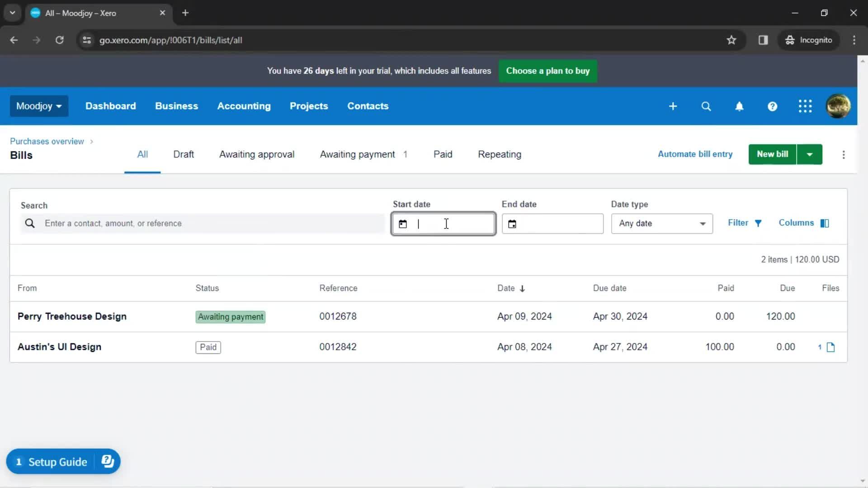Image resolution: width=868 pixels, height=488 pixels.
Task: Open the Incognito indicator
Action: tap(809, 40)
